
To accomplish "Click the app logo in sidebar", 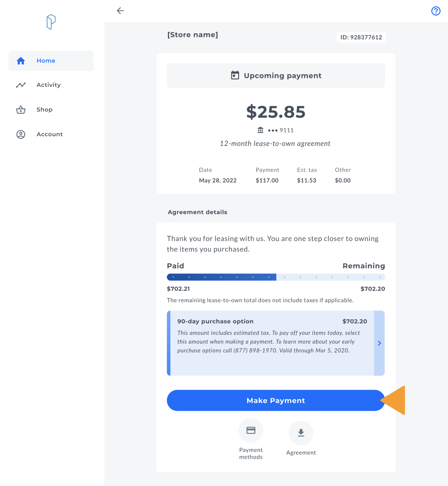I will tap(51, 22).
